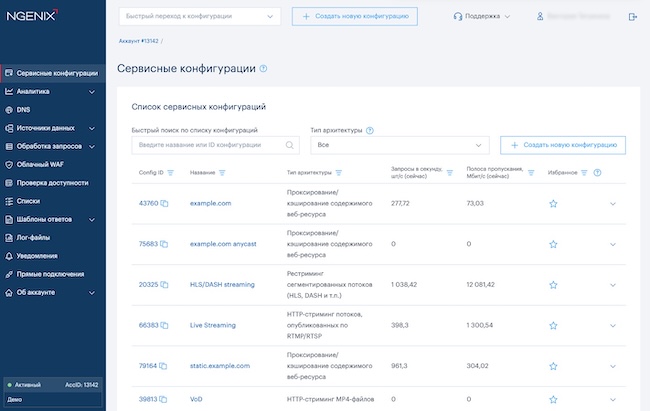Copy Config ID 43760 with copy icon

click(x=164, y=204)
